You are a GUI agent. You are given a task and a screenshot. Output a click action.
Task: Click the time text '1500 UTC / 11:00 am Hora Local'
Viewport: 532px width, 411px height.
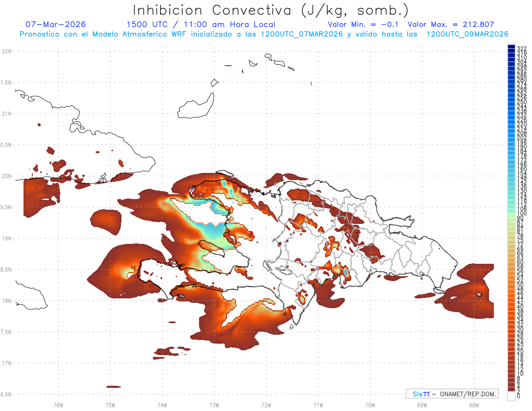pyautogui.click(x=201, y=24)
